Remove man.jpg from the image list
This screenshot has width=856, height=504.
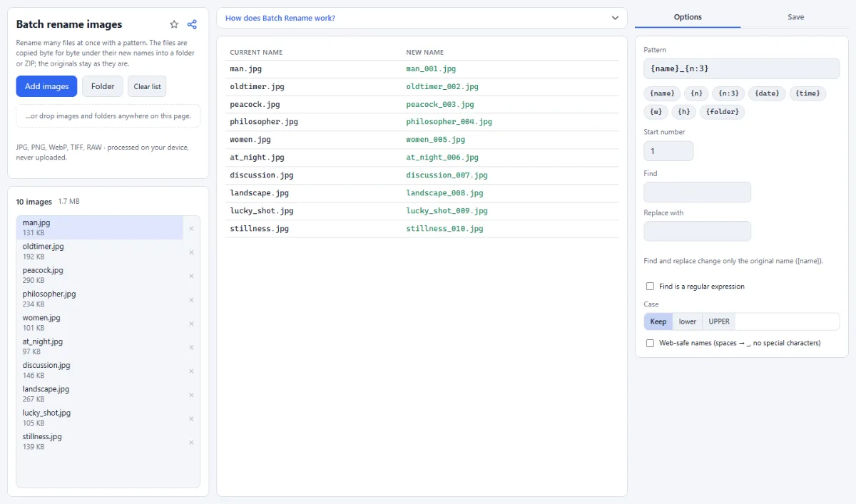pyautogui.click(x=191, y=229)
